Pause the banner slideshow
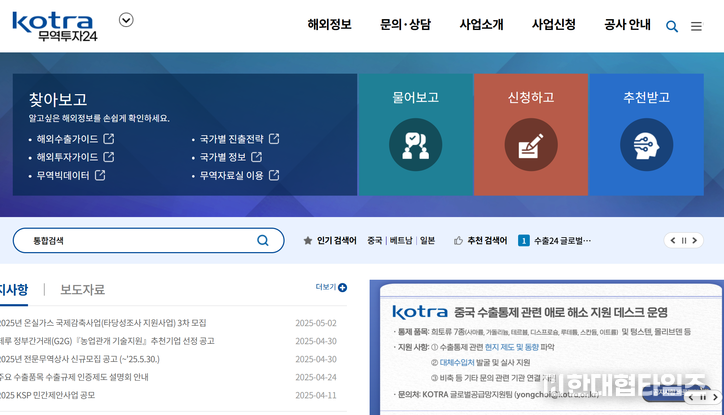Image resolution: width=724 pixels, height=415 pixels. (703, 397)
